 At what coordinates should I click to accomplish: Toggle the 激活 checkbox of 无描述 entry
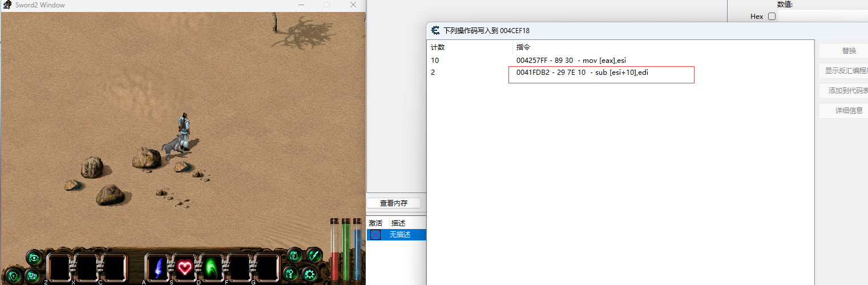pos(374,235)
